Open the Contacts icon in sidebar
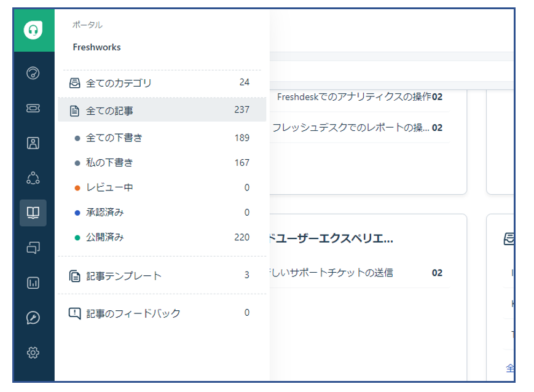 pos(33,143)
